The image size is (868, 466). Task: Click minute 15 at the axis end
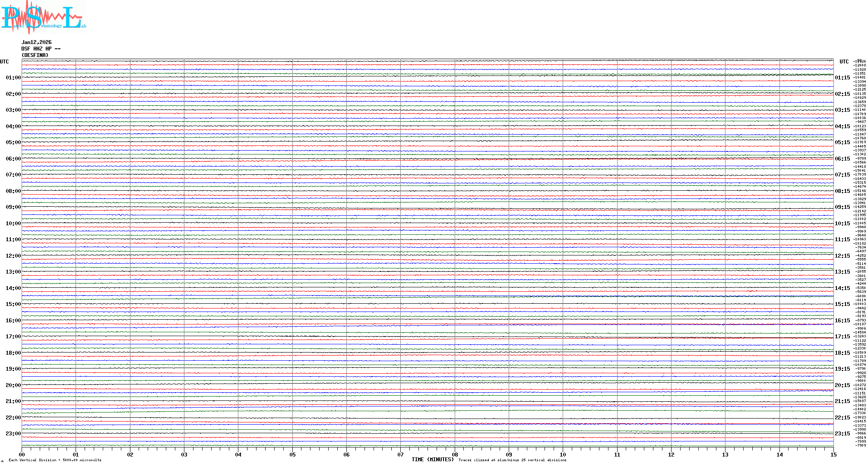(x=833, y=454)
